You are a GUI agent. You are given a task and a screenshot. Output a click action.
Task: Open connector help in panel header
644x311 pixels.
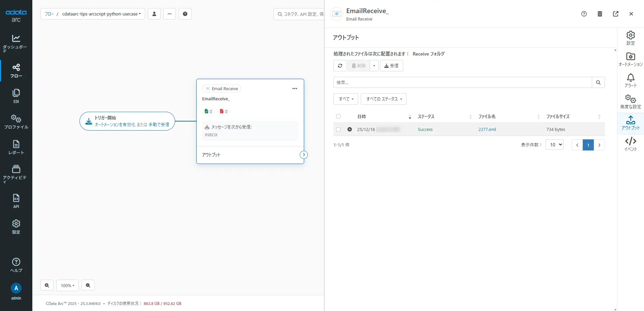tap(584, 14)
